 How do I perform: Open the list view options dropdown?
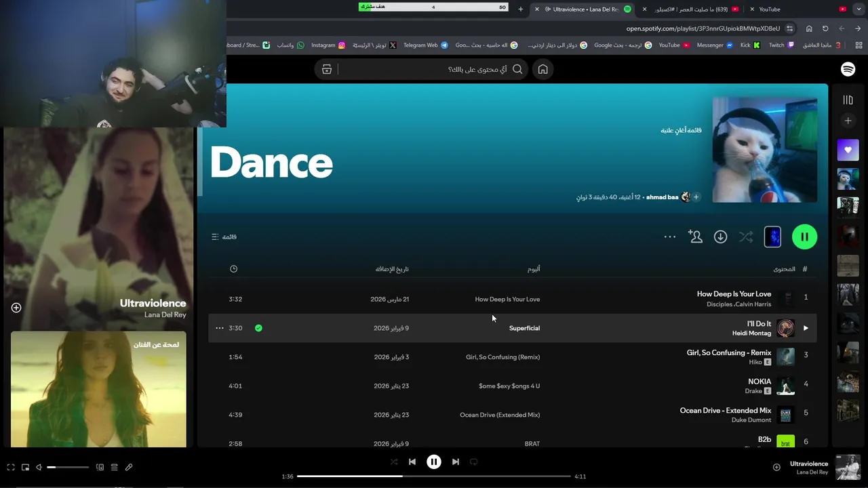224,237
